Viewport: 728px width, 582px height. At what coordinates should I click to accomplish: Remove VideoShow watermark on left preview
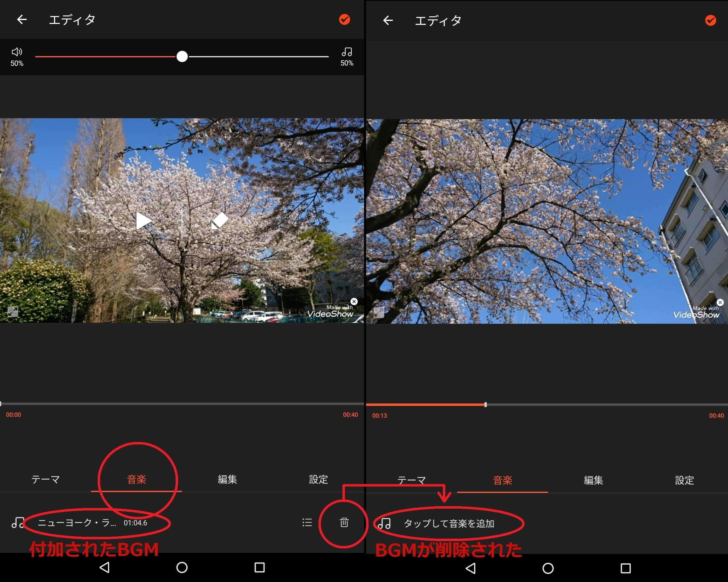354,301
